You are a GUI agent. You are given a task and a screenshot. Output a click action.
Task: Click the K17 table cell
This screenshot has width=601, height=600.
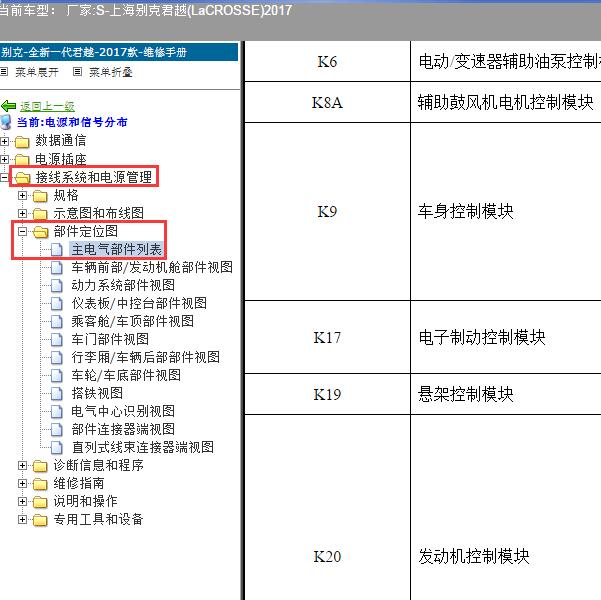[327, 337]
